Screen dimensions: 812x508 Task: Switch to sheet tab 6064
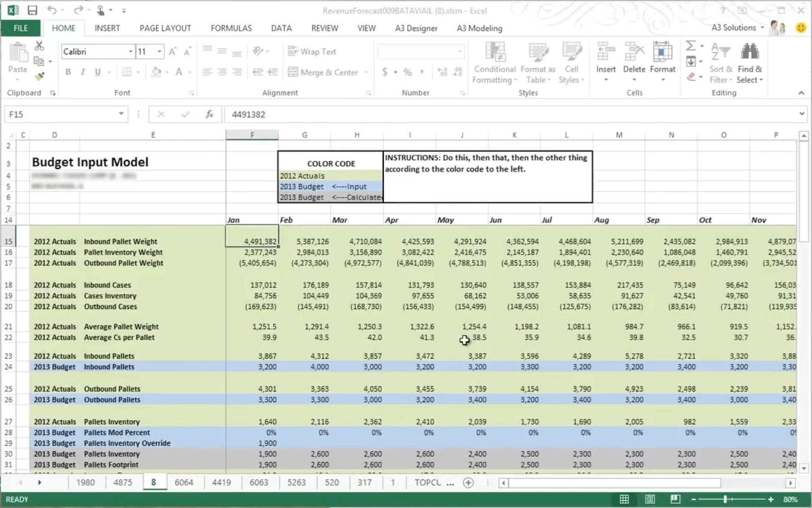184,482
